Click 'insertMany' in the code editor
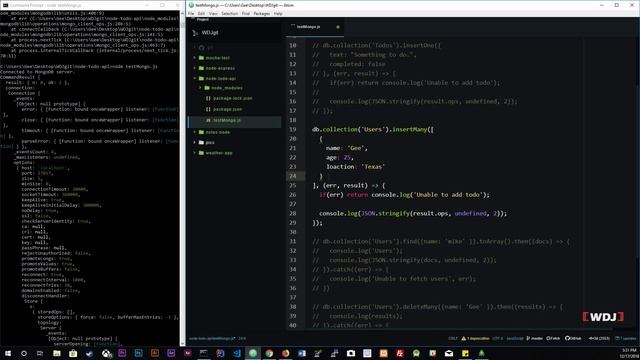 point(409,129)
